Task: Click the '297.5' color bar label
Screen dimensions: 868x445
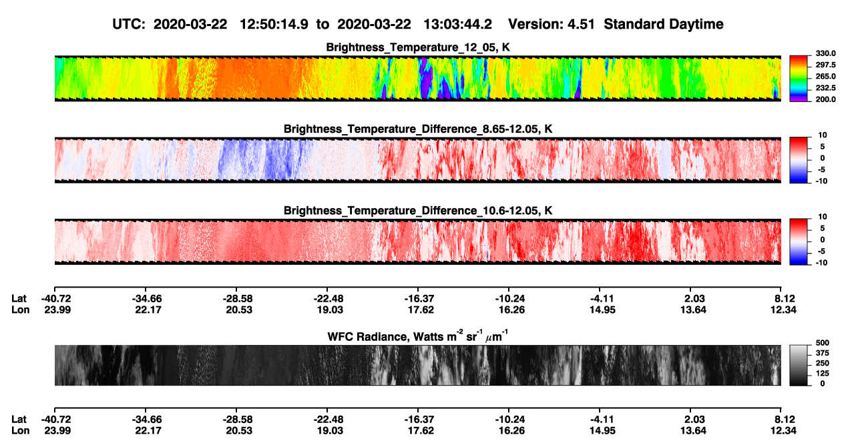Action: [x=825, y=65]
